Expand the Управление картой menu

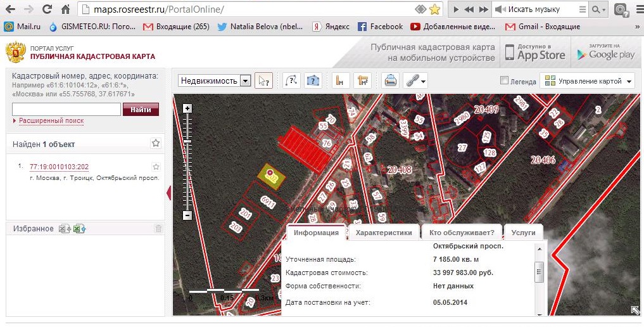coord(588,81)
